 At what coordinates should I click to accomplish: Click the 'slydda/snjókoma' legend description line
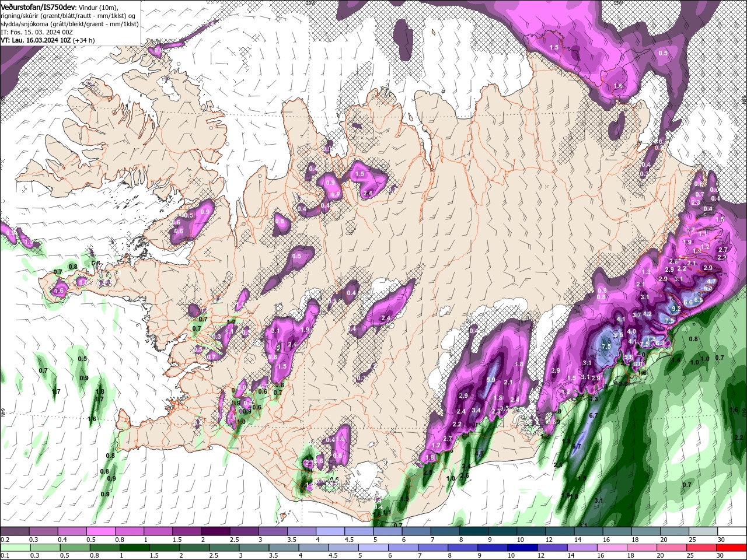(x=69, y=24)
